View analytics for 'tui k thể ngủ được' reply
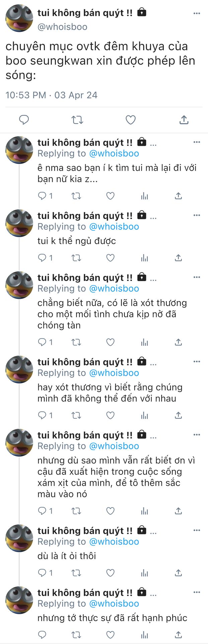This screenshot has height=644, width=208. pyautogui.click(x=145, y=258)
